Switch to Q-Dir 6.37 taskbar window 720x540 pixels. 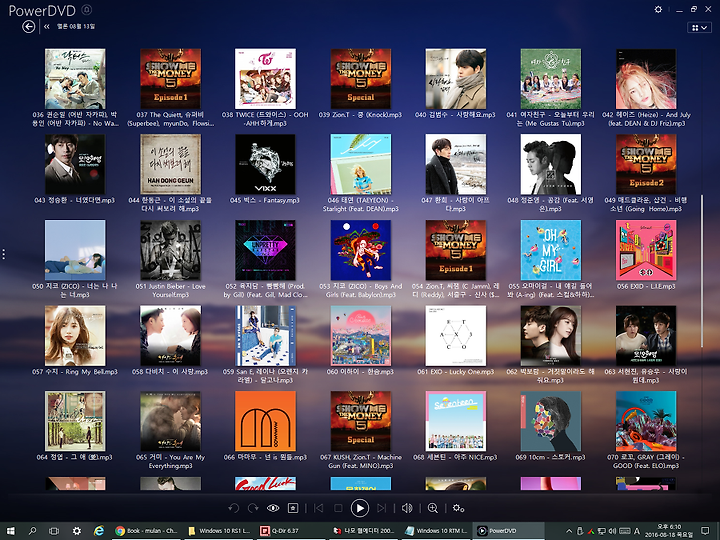pyautogui.click(x=291, y=531)
